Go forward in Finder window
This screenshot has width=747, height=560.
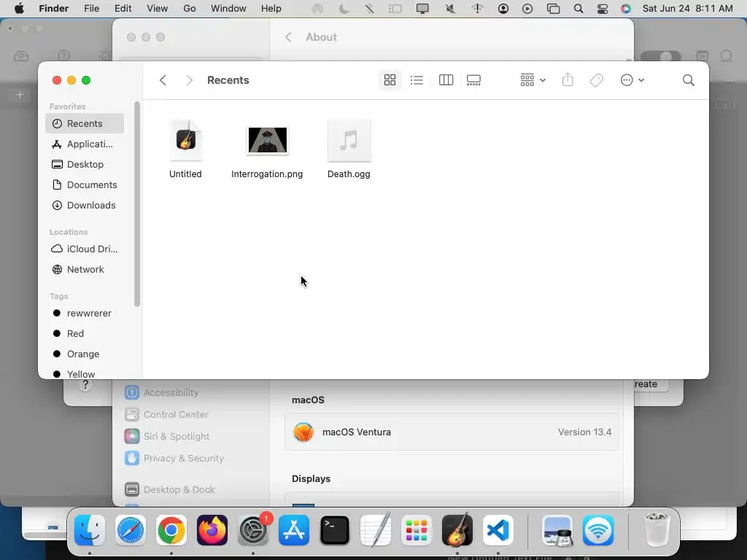[189, 80]
